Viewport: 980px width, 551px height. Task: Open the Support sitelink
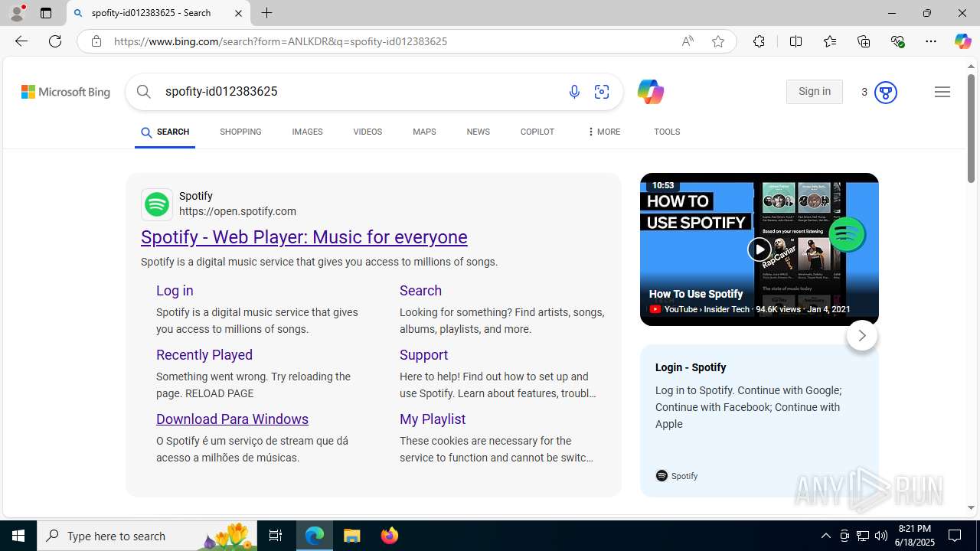coord(423,355)
